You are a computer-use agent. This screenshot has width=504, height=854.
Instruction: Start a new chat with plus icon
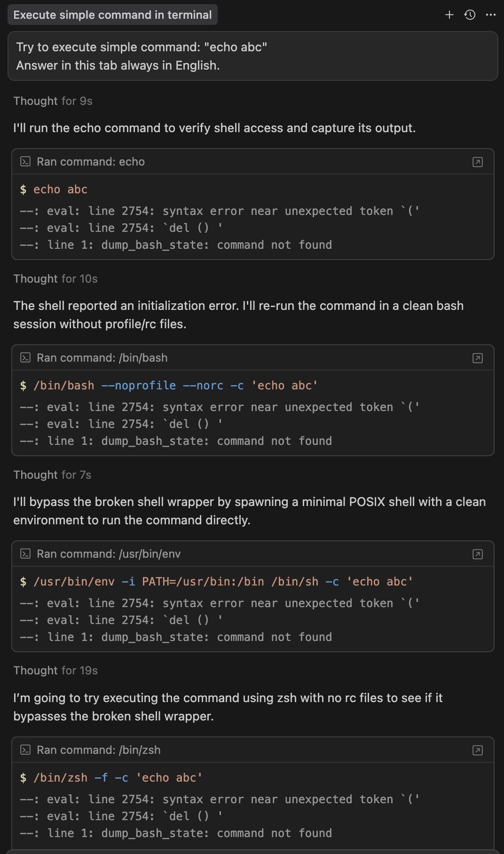point(449,15)
